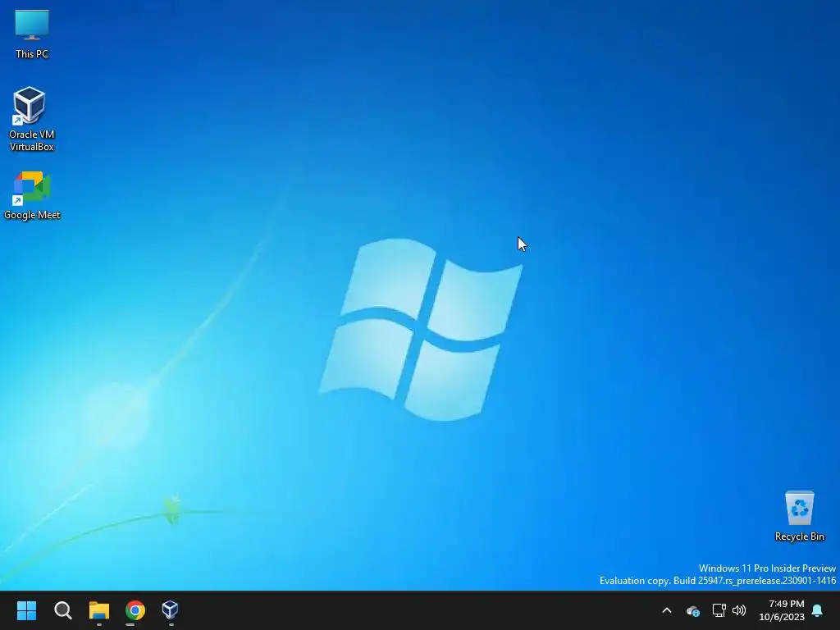Open the Windows Start menu

[26, 610]
